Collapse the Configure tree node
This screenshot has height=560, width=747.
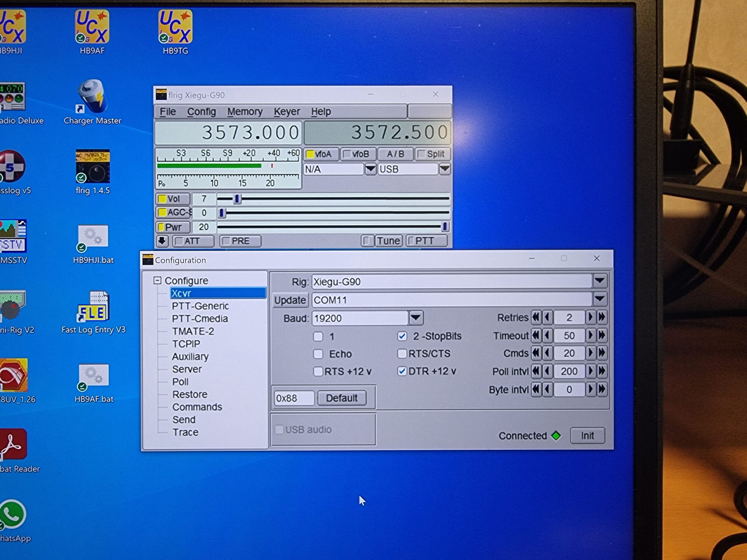[x=157, y=281]
